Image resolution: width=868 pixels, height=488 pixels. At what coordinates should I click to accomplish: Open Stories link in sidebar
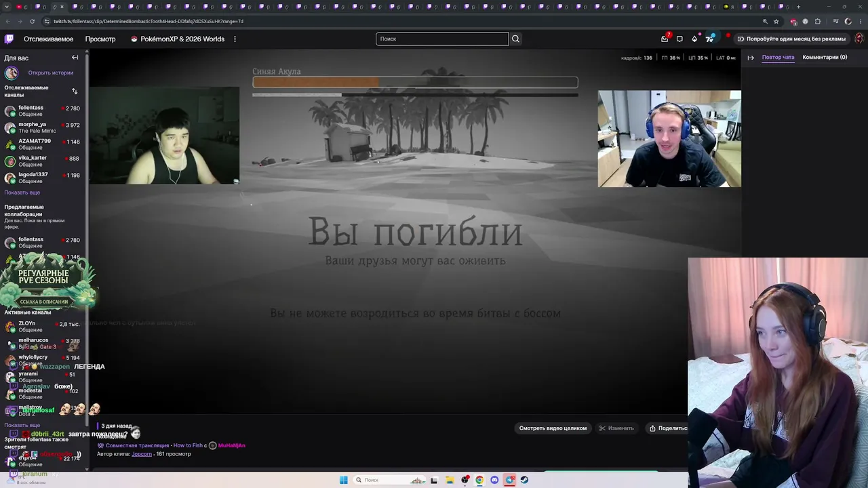[50, 73]
